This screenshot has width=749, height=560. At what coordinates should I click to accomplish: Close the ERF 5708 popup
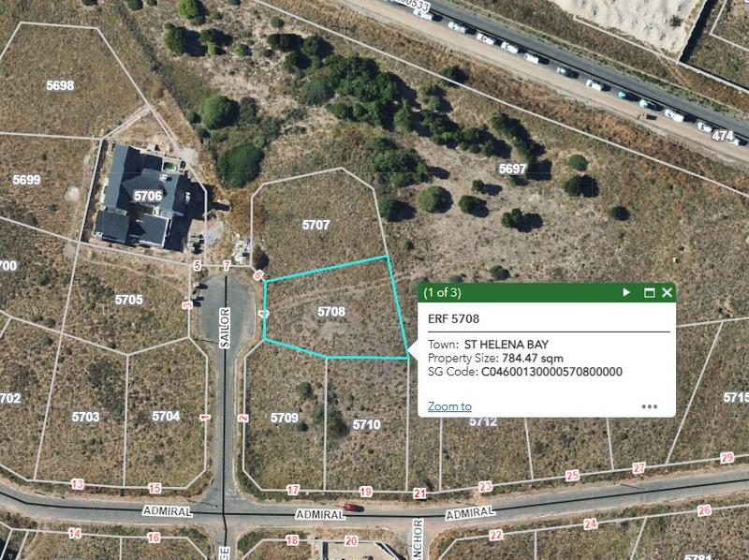pos(667,292)
